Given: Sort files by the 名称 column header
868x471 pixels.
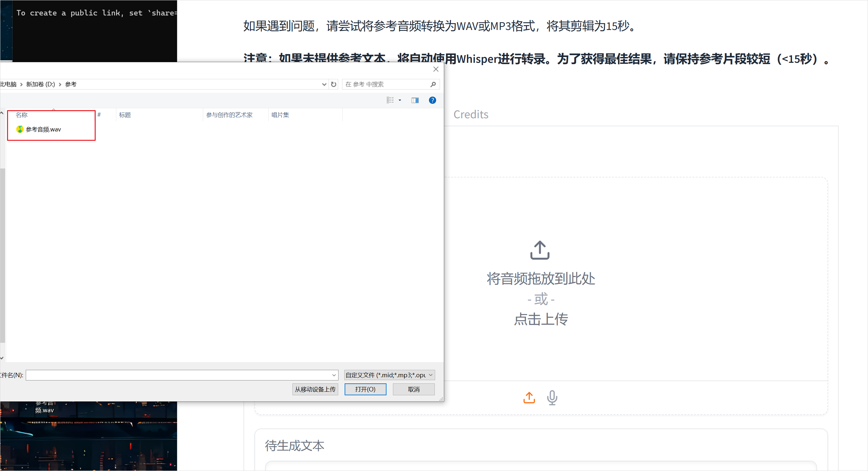Looking at the screenshot, I should tap(21, 115).
